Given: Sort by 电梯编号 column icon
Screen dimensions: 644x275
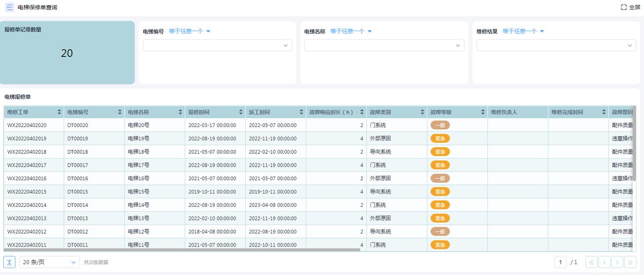Looking at the screenshot, I should tap(120, 112).
